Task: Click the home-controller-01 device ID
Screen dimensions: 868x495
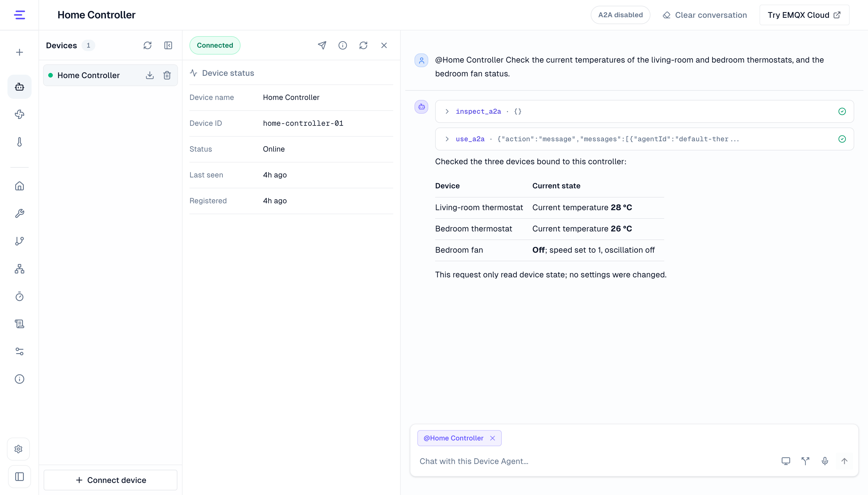Action: (x=303, y=123)
